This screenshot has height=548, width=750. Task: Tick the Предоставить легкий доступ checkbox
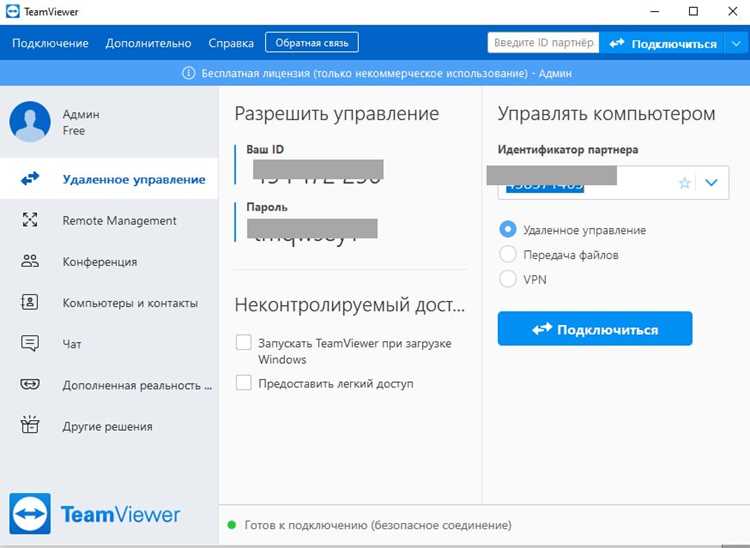(243, 383)
